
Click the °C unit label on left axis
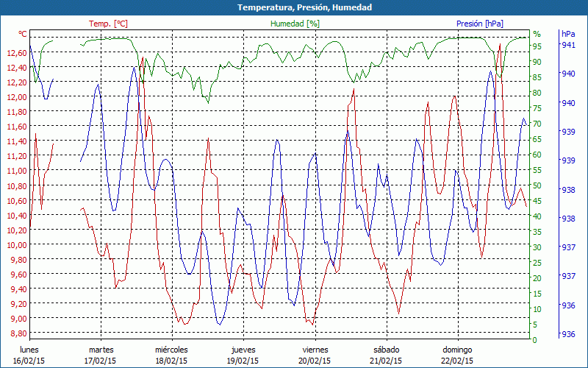point(23,34)
